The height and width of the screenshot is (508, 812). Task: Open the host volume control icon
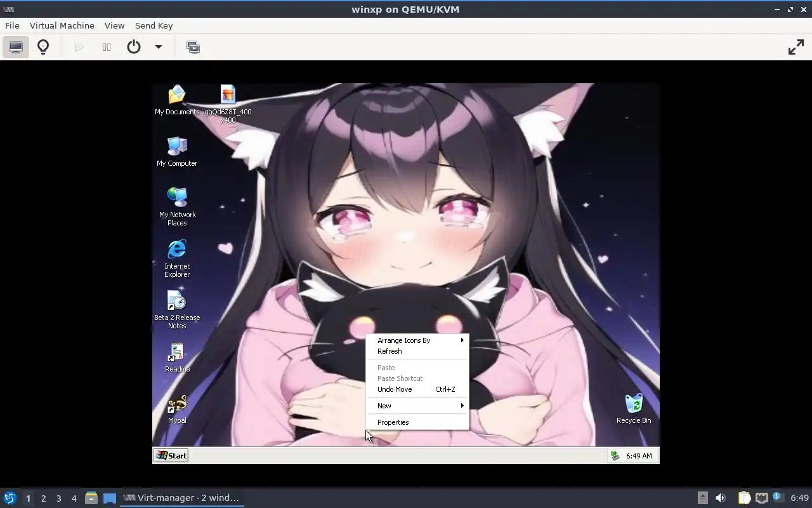[721, 498]
